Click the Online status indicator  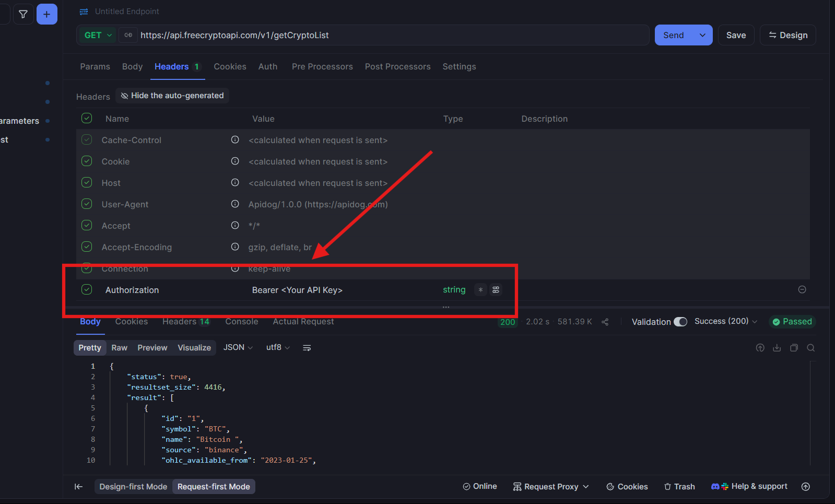coord(480,486)
